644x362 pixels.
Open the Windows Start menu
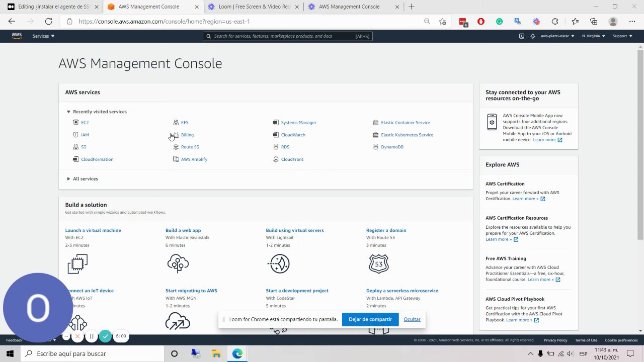(10, 353)
